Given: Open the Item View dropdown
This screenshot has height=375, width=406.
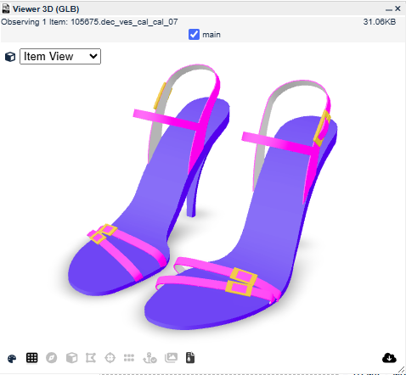Looking at the screenshot, I should [60, 56].
